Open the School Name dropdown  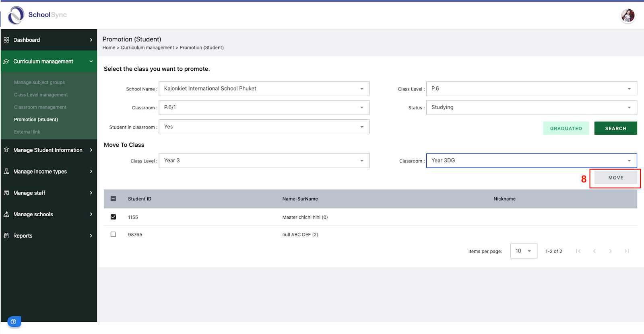(264, 89)
